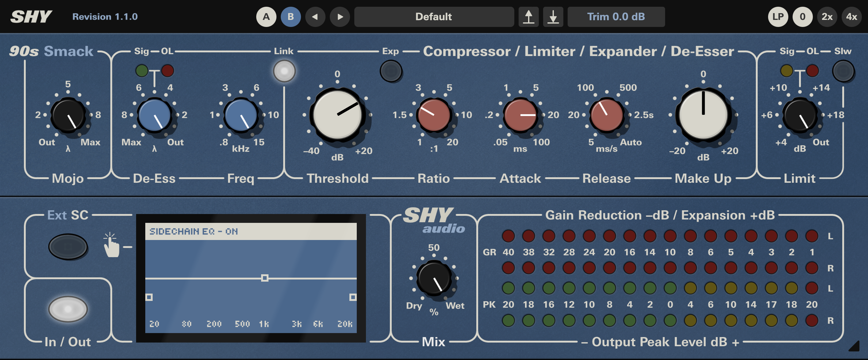
Task: Select 4x oversampling
Action: coord(852,17)
